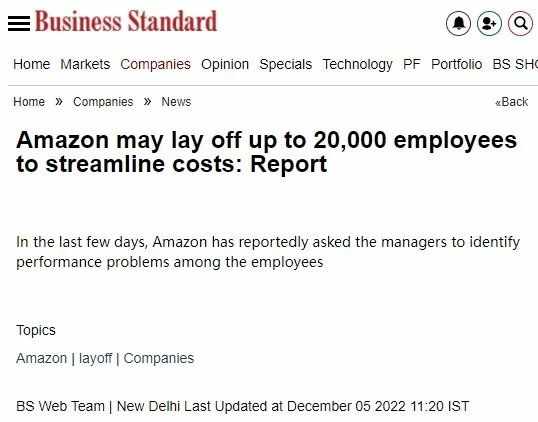Open the Portfolio section
The width and height of the screenshot is (538, 422).
(x=456, y=64)
